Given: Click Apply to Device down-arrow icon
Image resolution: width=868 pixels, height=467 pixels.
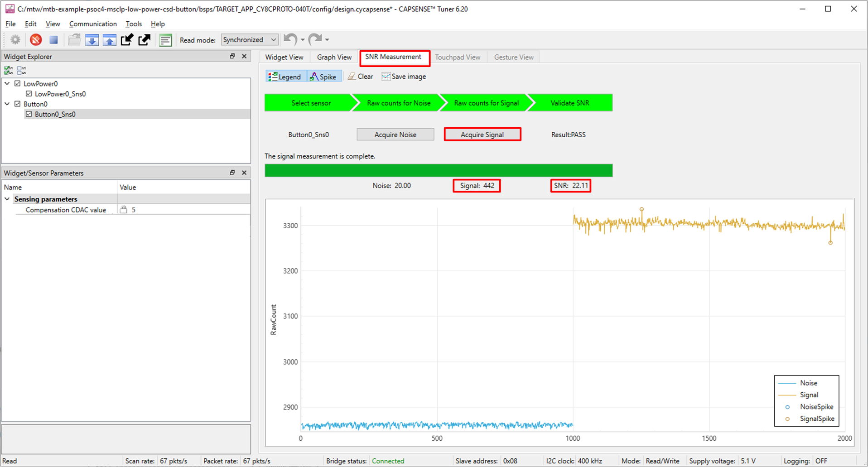Looking at the screenshot, I should pos(92,40).
